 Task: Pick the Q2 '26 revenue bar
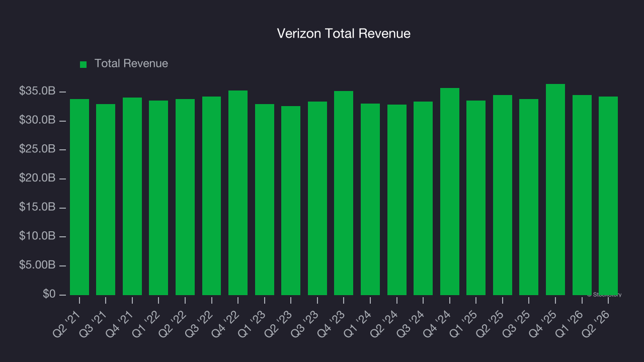click(608, 196)
